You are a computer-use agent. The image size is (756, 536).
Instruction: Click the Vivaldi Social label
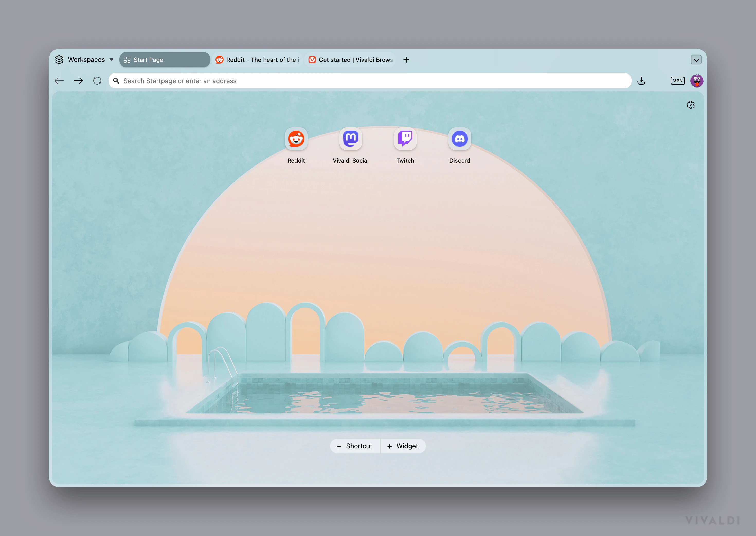[350, 161]
